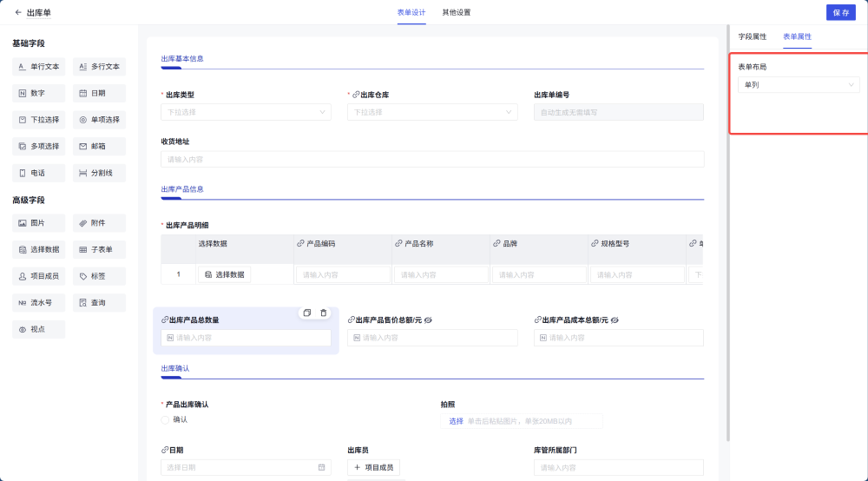The width and height of the screenshot is (868, 481).
Task: Toggle hidden eye icon on 出库产品售价总额
Action: 428,320
